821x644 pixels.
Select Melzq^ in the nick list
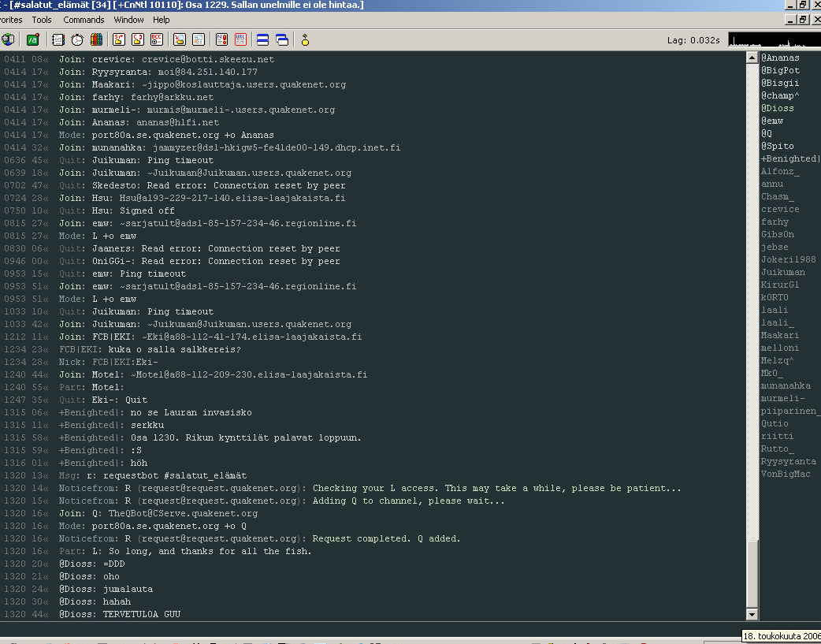(x=778, y=360)
